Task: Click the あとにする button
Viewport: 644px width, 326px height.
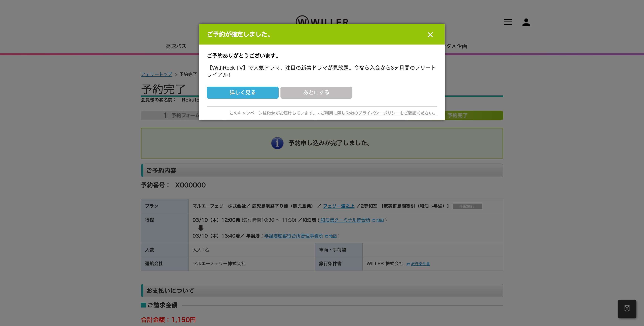Action: point(316,92)
